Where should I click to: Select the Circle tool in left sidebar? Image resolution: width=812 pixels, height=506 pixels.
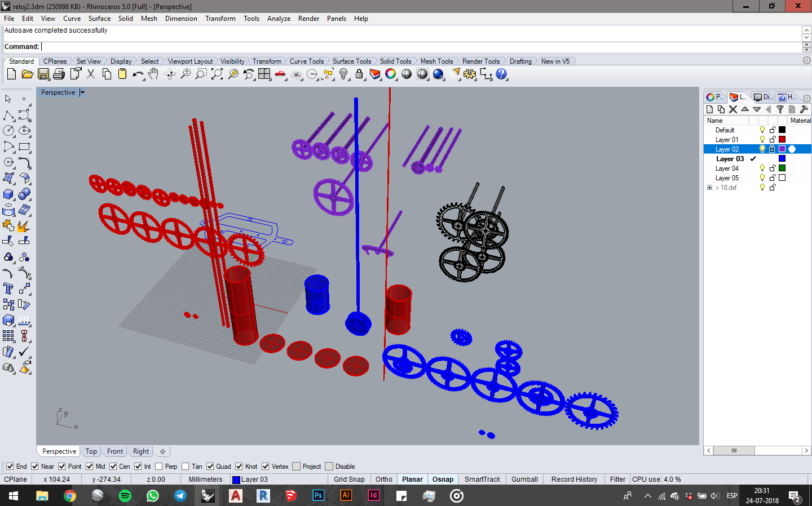coord(8,131)
